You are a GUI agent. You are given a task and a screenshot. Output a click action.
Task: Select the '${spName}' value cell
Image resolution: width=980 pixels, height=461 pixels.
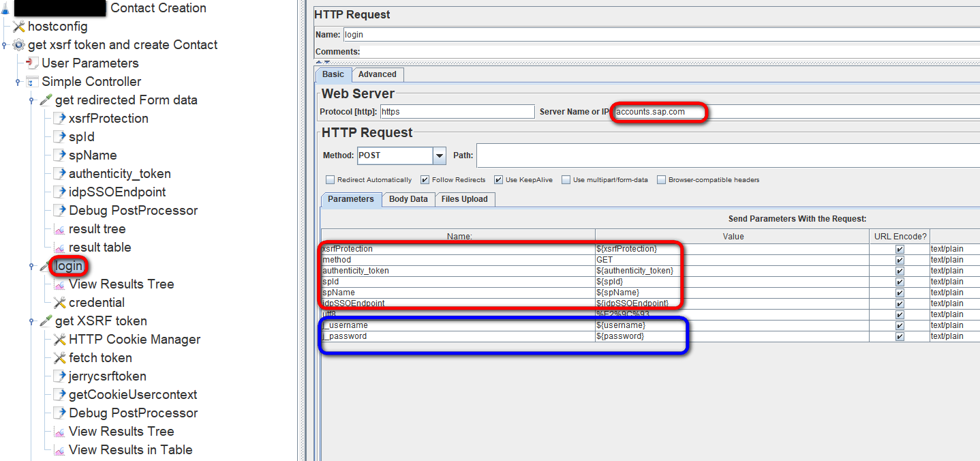pos(733,293)
